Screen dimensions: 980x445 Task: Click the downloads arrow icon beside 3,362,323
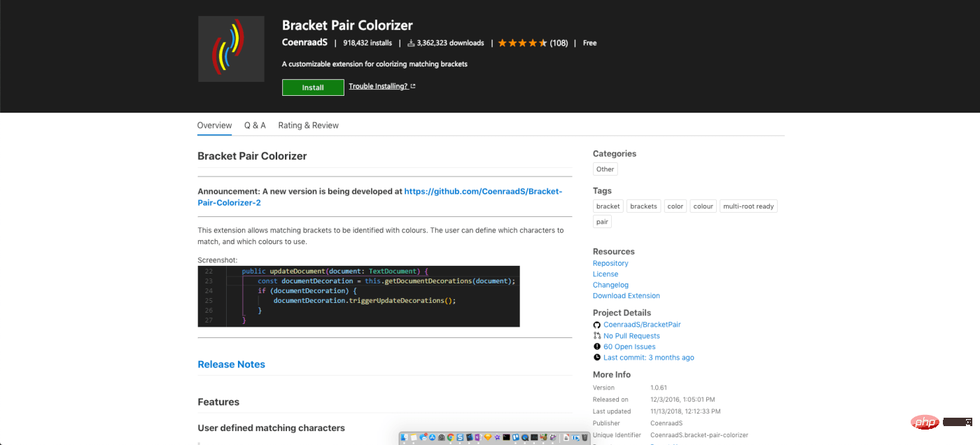[x=411, y=43]
